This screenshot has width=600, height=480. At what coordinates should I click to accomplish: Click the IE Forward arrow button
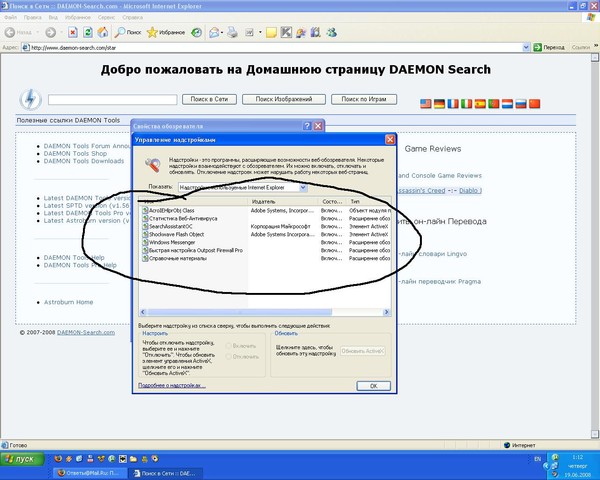50,33
